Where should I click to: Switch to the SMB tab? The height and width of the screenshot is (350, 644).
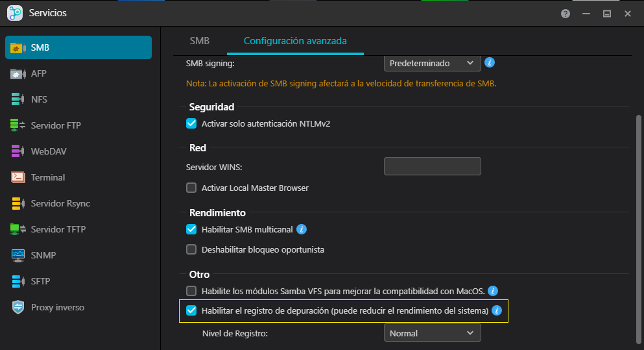click(x=199, y=41)
